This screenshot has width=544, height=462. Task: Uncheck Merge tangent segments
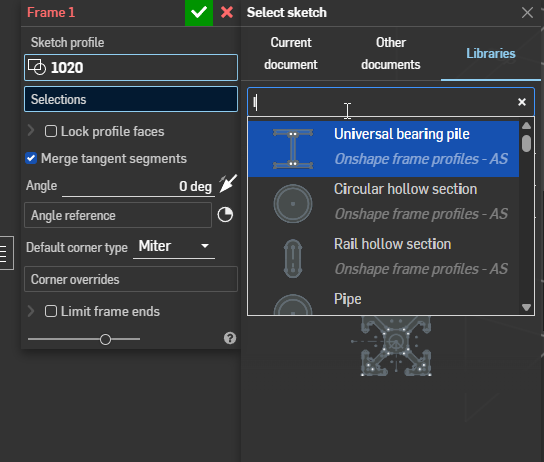[31, 159]
